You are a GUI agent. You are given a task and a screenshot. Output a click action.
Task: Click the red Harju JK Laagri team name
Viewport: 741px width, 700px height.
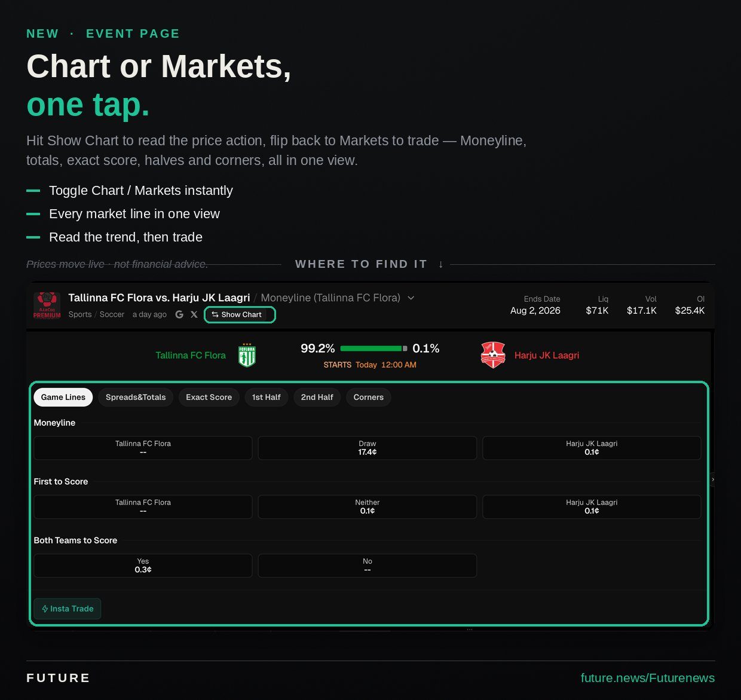[547, 355]
